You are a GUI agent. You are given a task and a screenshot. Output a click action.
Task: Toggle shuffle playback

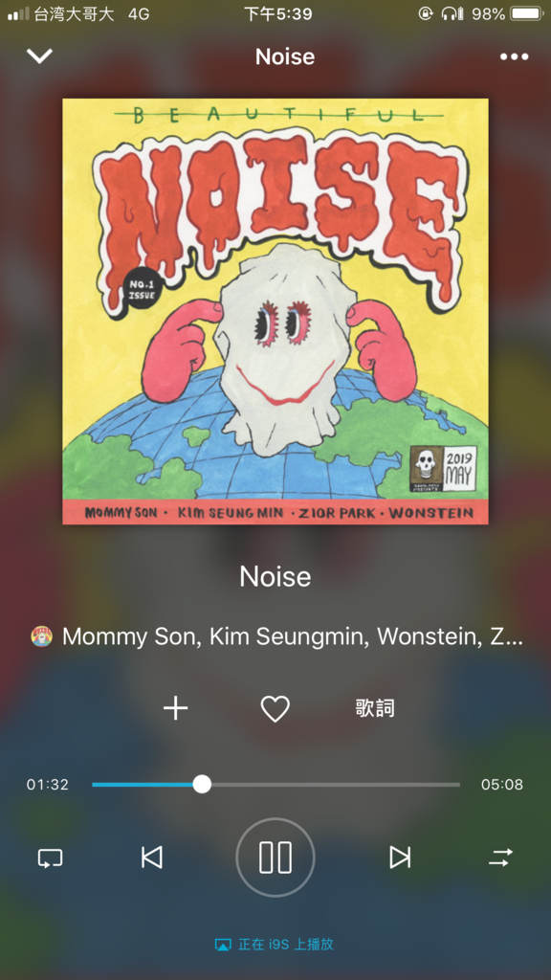[500, 857]
